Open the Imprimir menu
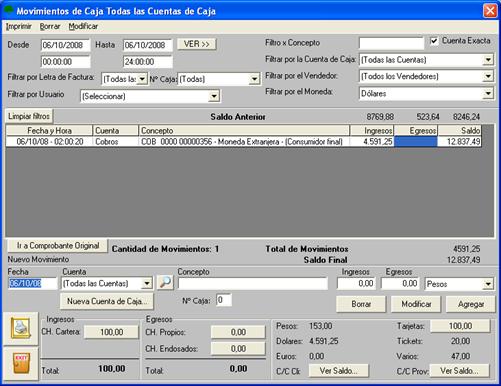The width and height of the screenshot is (501, 386). coord(19,26)
